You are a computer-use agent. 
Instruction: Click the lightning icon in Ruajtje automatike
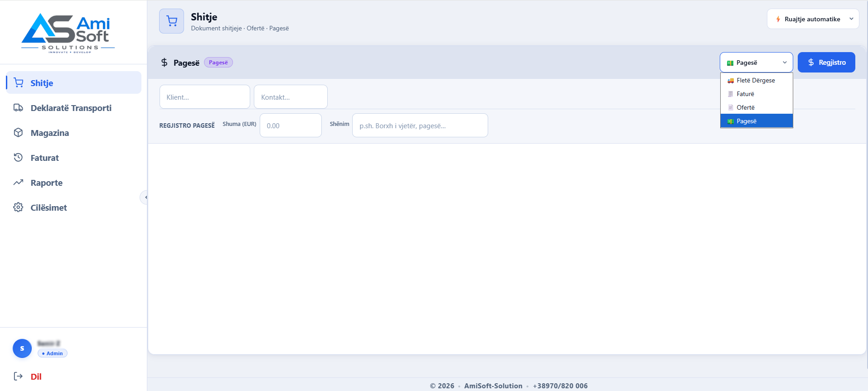[778, 19]
